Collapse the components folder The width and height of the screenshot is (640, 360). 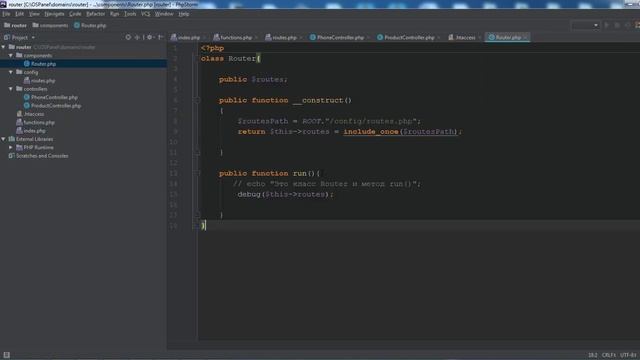coord(11,56)
